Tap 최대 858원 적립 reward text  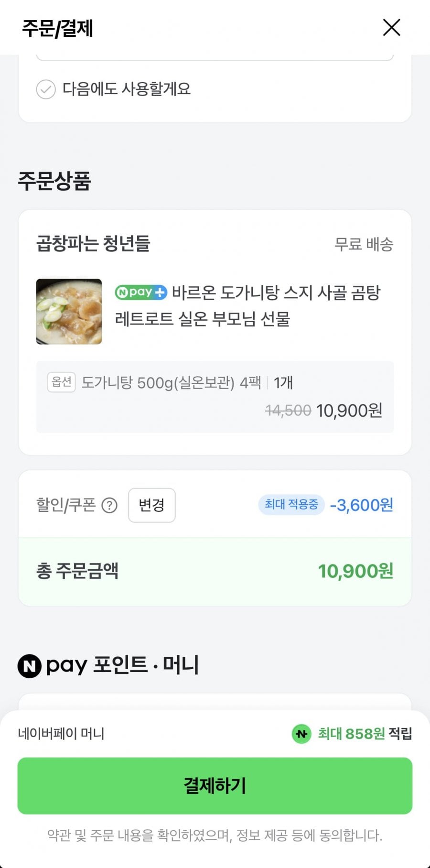[x=365, y=734]
